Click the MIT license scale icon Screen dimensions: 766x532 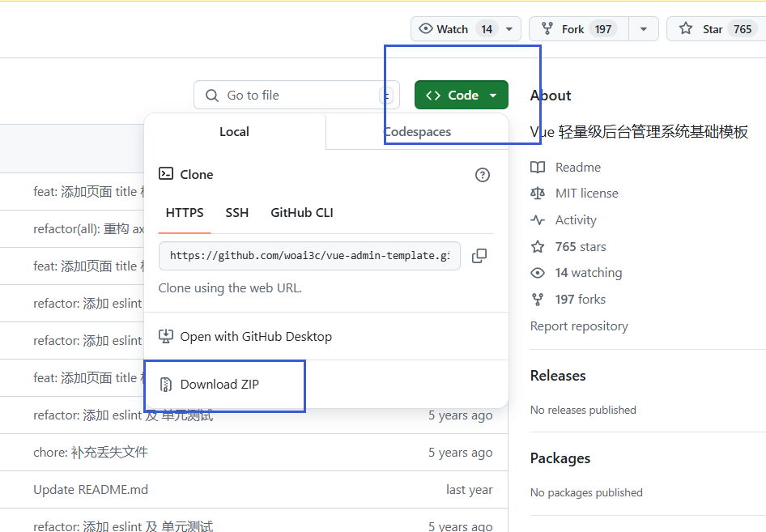[x=538, y=194]
